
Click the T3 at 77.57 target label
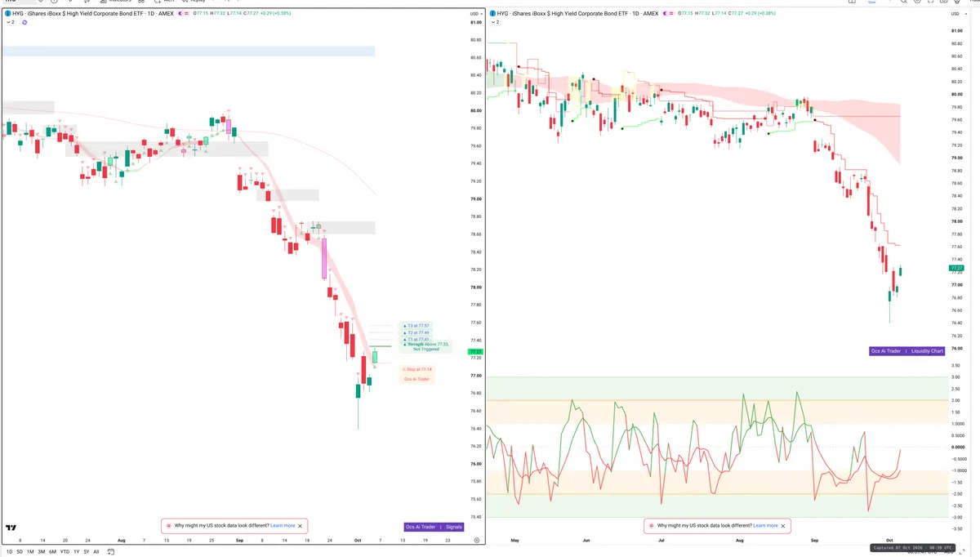(x=416, y=326)
